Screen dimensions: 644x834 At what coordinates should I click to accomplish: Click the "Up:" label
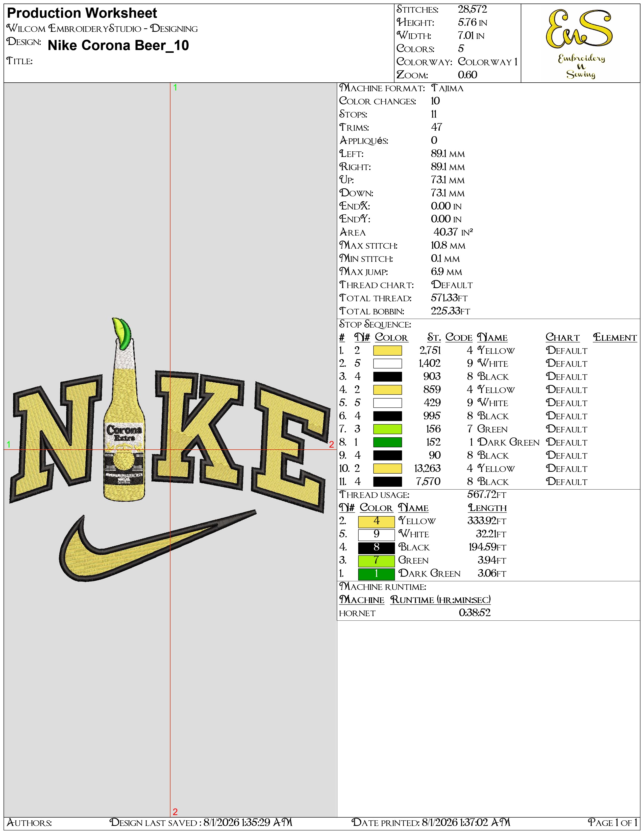(347, 180)
